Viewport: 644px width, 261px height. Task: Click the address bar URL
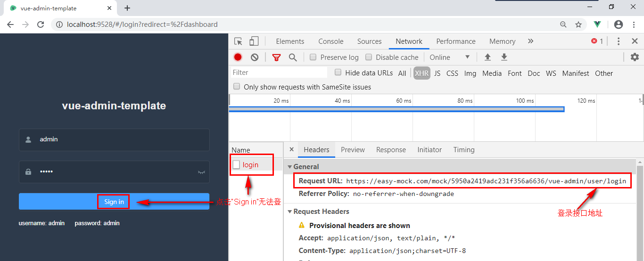pyautogui.click(x=142, y=24)
